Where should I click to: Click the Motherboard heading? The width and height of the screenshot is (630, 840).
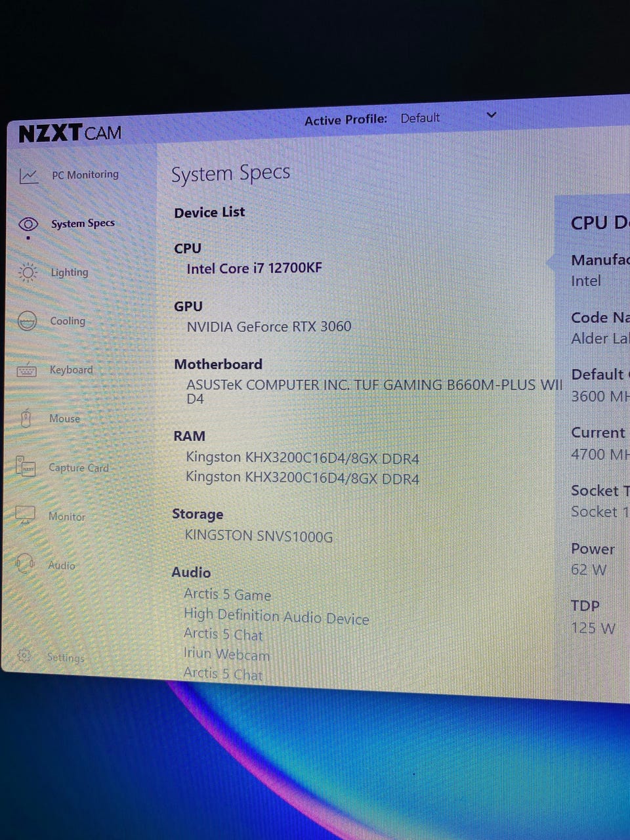[218, 364]
